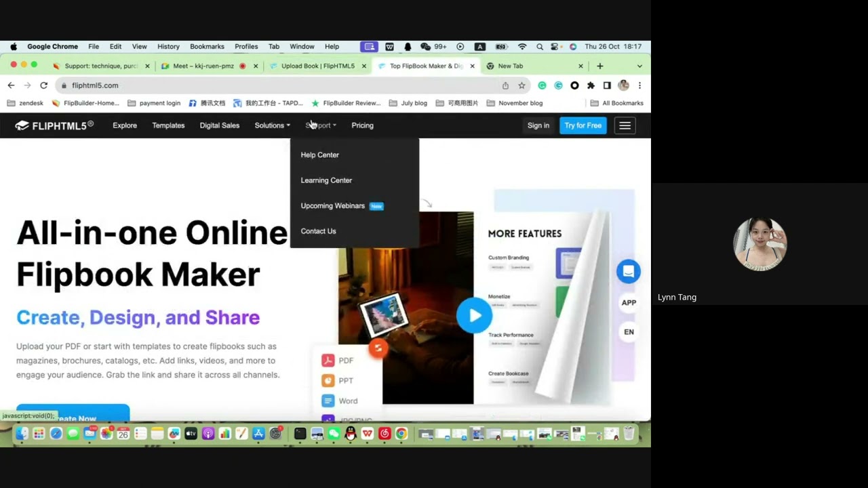The image size is (868, 488).
Task: Click the blue Word format icon
Action: (328, 401)
